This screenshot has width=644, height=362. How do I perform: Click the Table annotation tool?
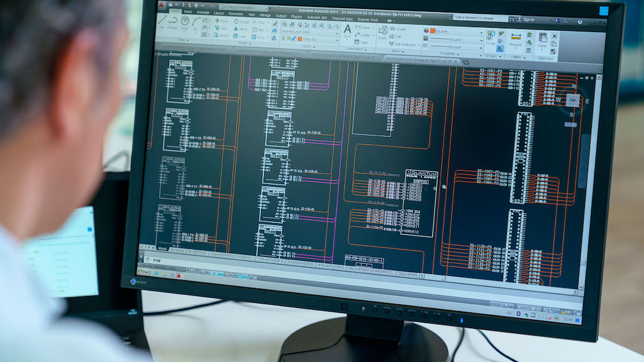[361, 42]
